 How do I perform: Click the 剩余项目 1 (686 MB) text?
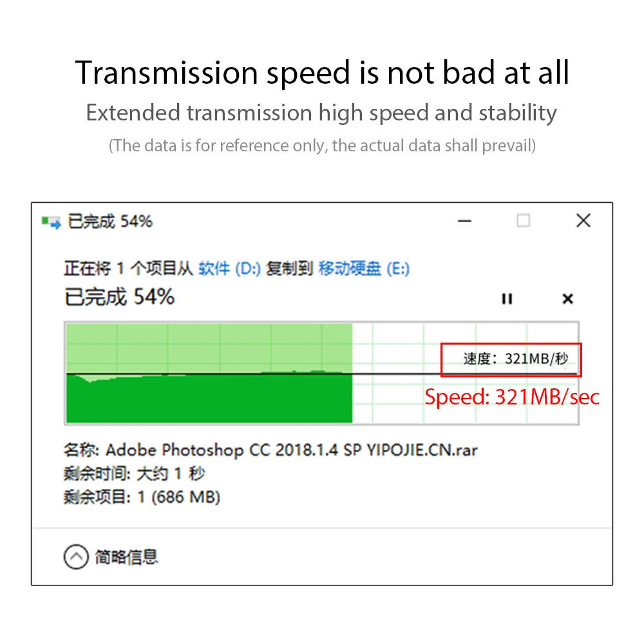pos(142,497)
